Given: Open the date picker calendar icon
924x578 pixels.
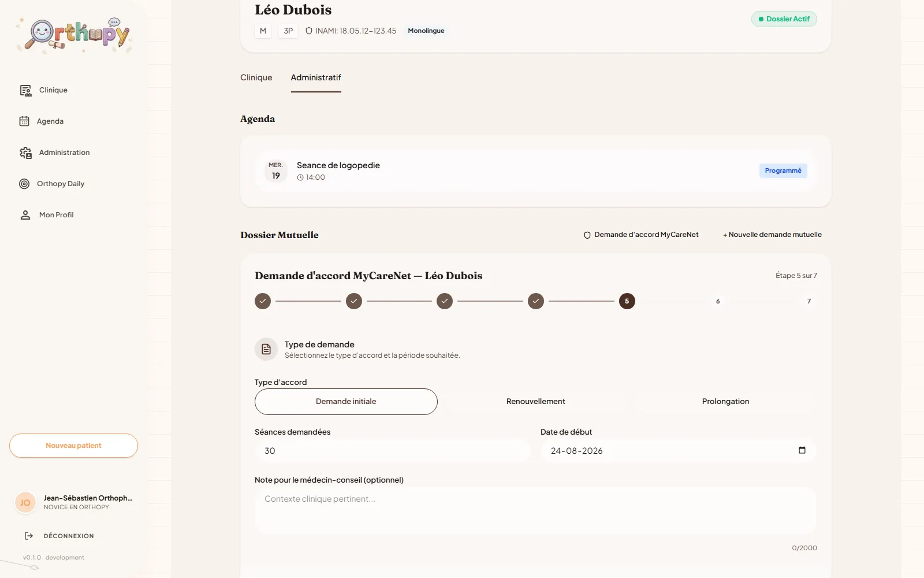Looking at the screenshot, I should (802, 450).
